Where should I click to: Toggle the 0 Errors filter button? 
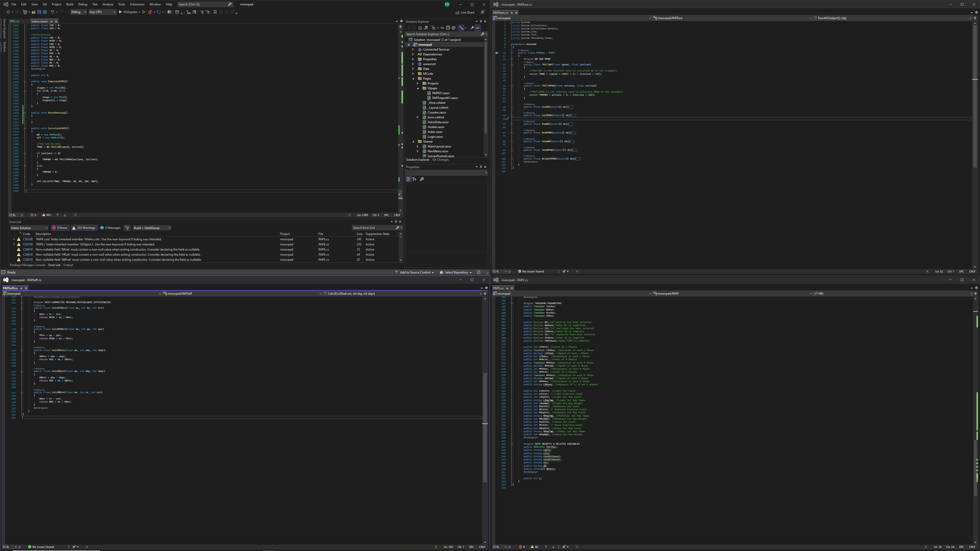[60, 228]
